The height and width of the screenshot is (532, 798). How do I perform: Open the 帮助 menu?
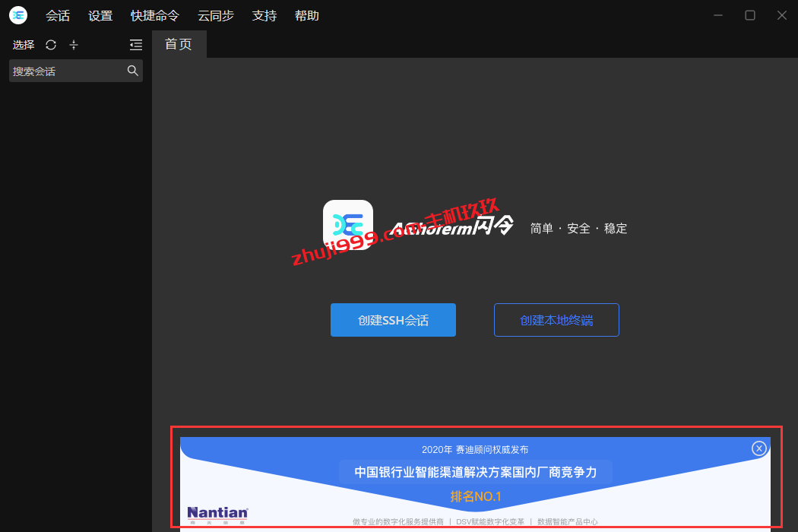point(307,16)
